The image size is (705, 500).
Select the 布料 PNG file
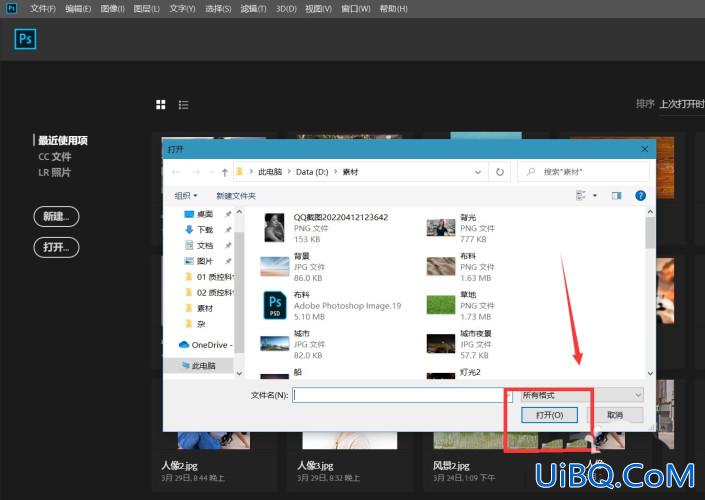click(461, 267)
